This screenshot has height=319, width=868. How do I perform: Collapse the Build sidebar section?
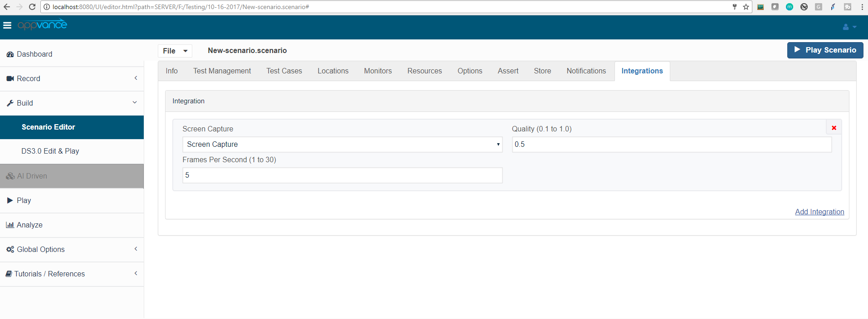click(x=72, y=103)
